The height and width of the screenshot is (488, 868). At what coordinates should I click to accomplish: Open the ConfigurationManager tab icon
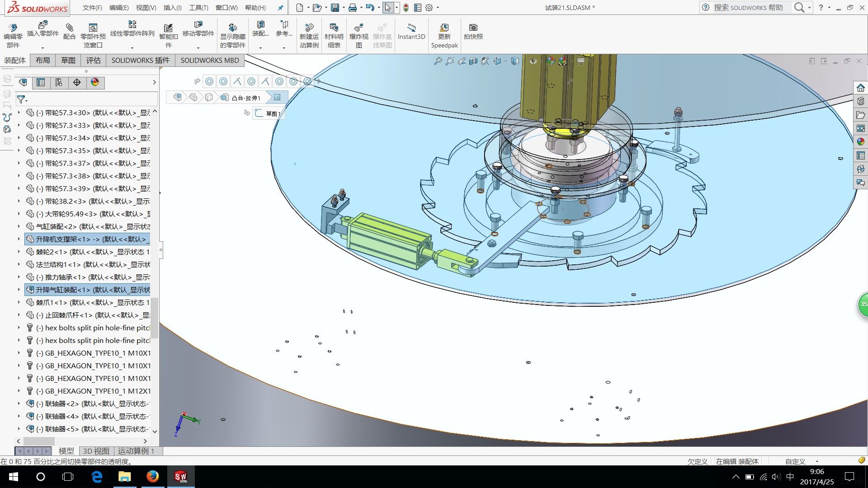[59, 82]
